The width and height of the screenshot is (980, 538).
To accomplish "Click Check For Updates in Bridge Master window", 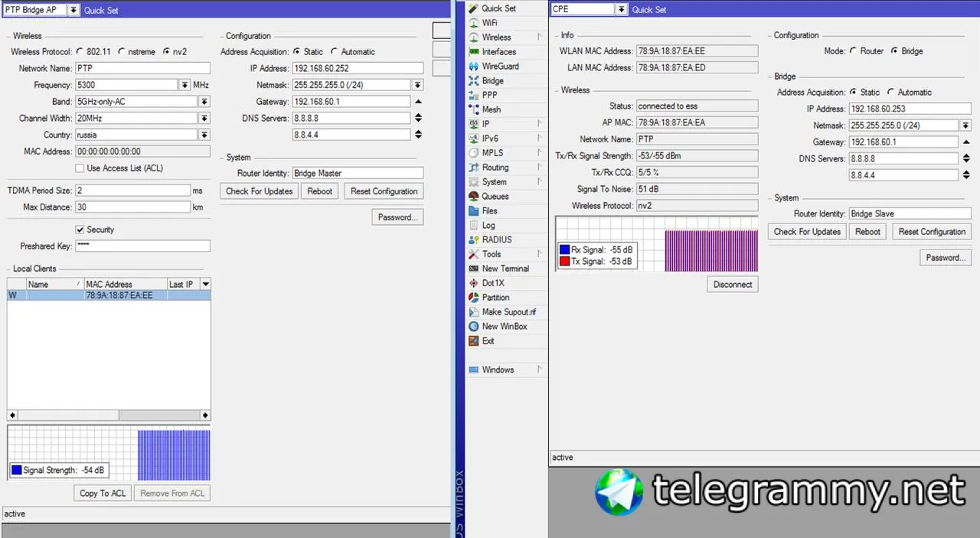I will (260, 191).
